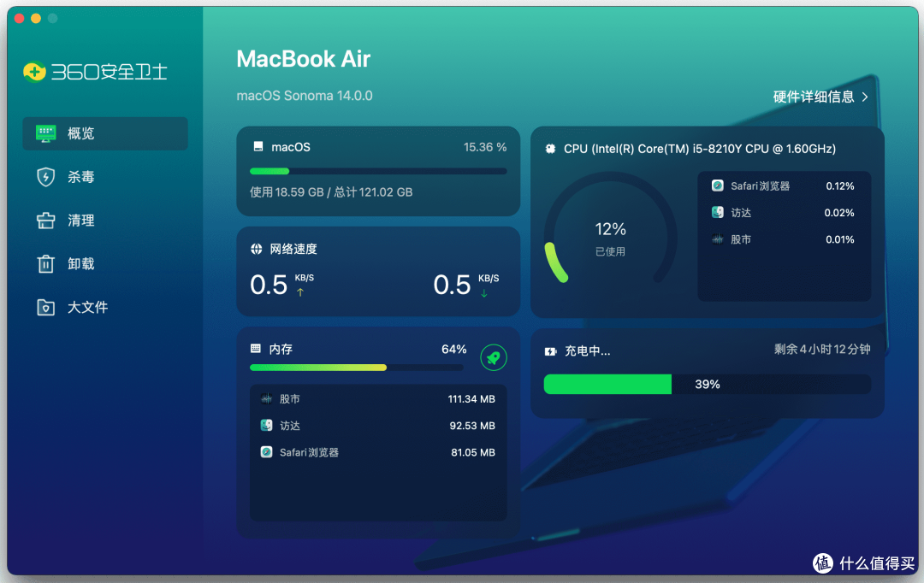Click 使用 18.59 GB / 总计 121.02 GB text
Image resolution: width=924 pixels, height=583 pixels.
(331, 192)
